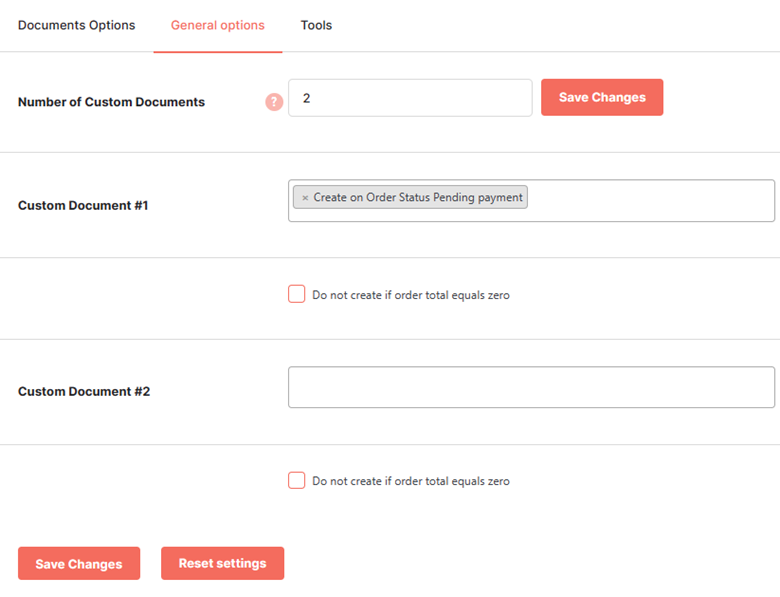Focus the Number of Custom Documents field
This screenshot has height=597, width=780.
pyautogui.click(x=410, y=98)
